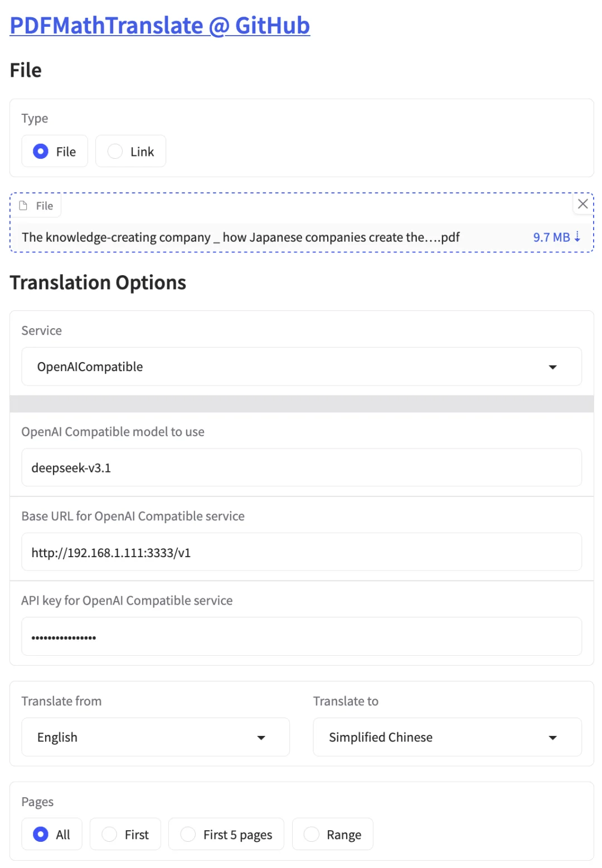Image resolution: width=602 pixels, height=868 pixels.
Task: Open the Service dropdown showing OpenAICompatible
Action: coord(302,367)
